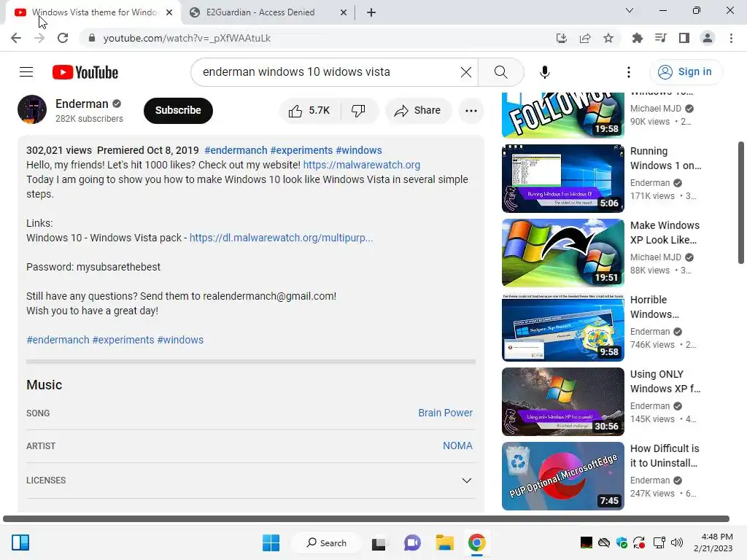Toggle Chrome side panel
This screenshot has height=560, width=747.
pos(684,38)
